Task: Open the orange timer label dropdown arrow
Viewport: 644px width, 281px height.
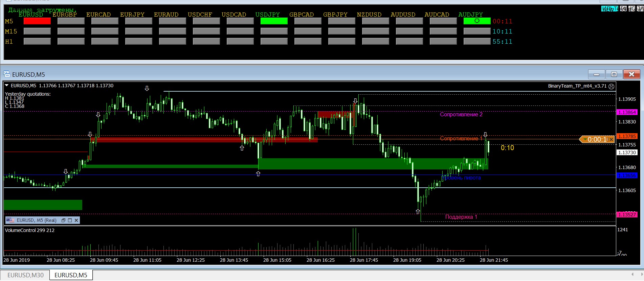Action: click(x=585, y=139)
